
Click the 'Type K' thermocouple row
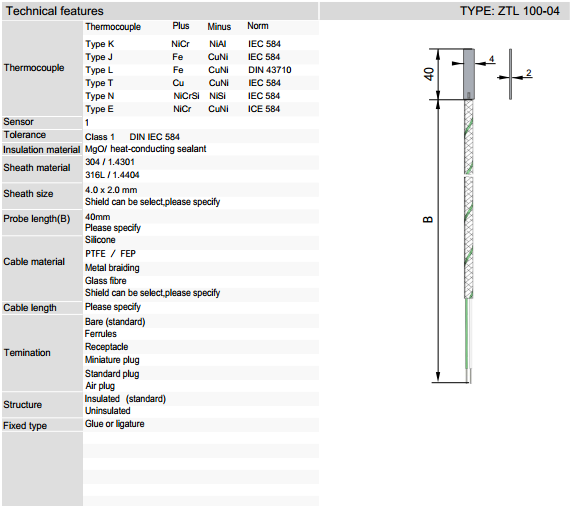pos(201,44)
